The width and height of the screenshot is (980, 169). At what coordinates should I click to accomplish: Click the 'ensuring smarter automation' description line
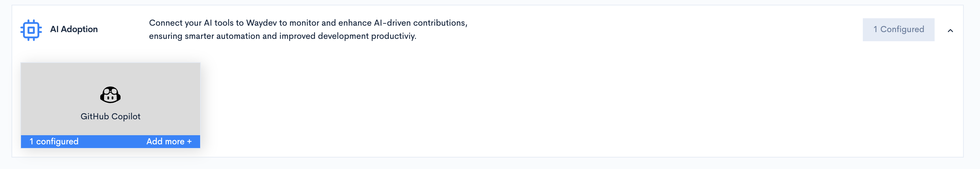click(x=283, y=36)
